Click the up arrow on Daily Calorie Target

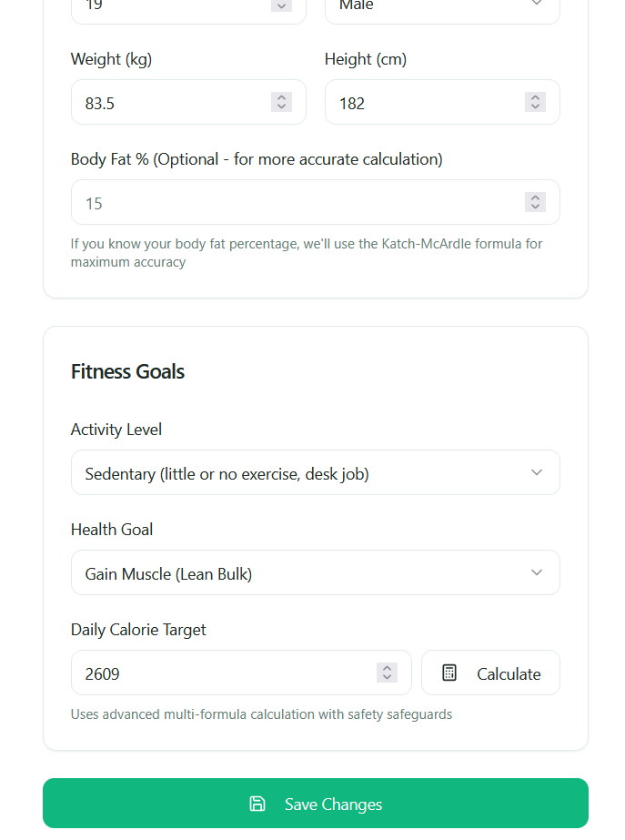click(387, 668)
